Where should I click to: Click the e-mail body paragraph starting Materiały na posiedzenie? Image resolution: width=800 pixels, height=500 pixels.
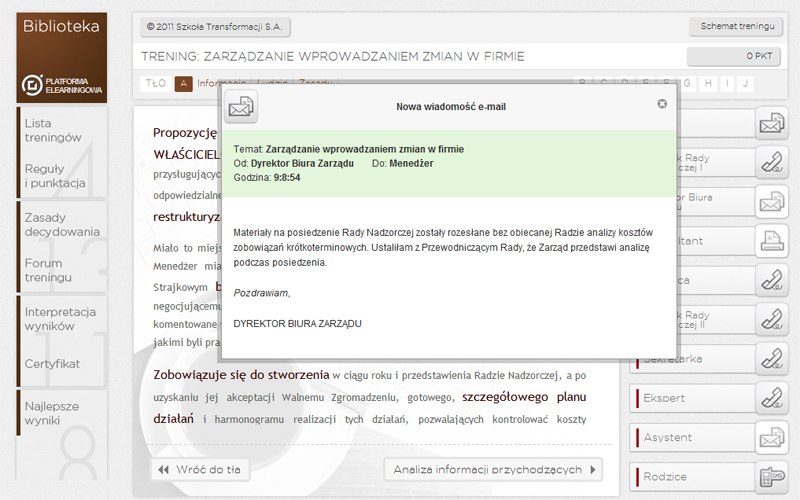point(443,247)
